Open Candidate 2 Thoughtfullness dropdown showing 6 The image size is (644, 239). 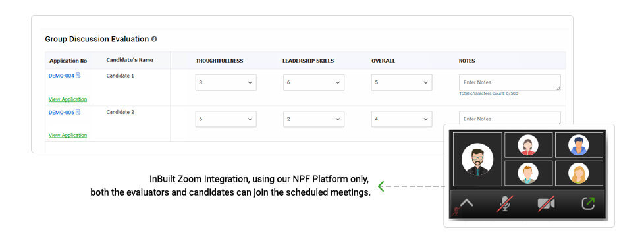point(226,119)
